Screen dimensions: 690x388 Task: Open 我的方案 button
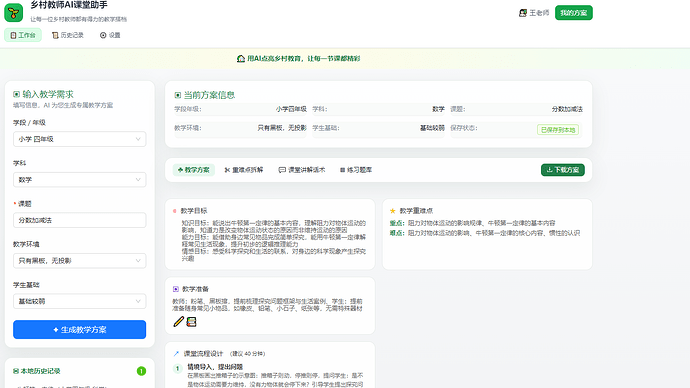(x=573, y=13)
